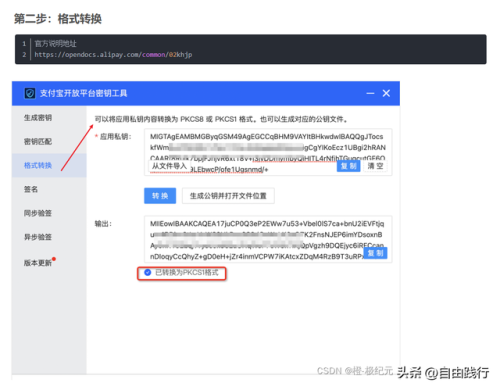
Task: Click the 输出 field label
Action: 103,224
